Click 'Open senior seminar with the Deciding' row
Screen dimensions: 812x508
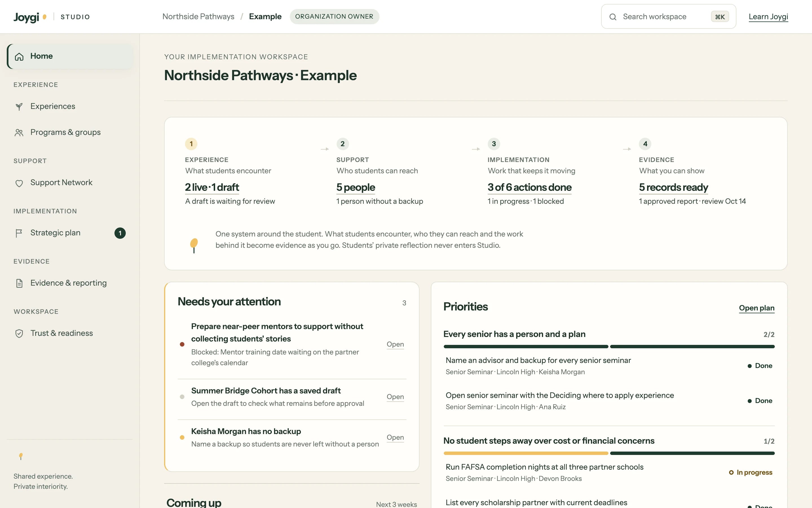[609, 400]
